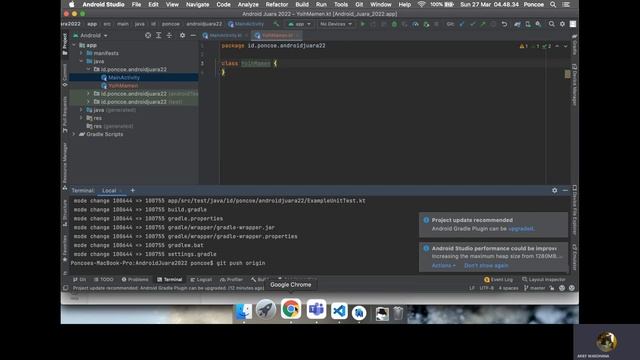
Task: Open the Build menu
Action: [x=302, y=4]
